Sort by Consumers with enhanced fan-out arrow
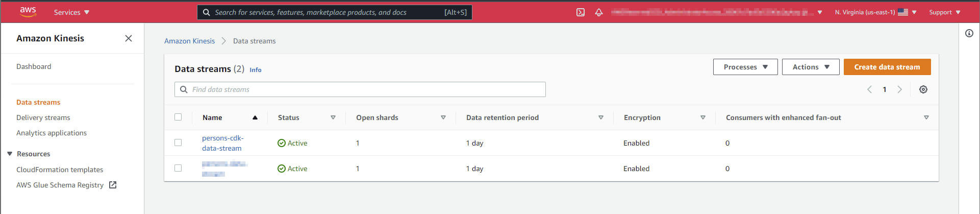Image resolution: width=980 pixels, height=214 pixels. click(x=926, y=117)
